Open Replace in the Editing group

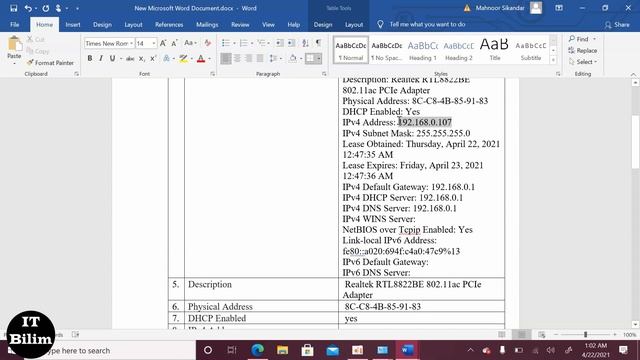[x=583, y=51]
